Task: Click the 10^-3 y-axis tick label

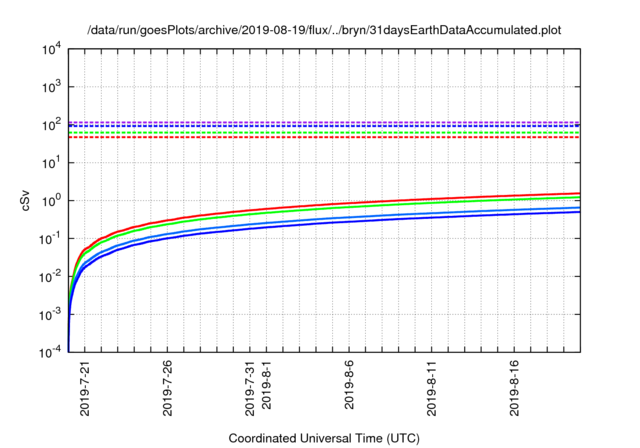Action: click(x=51, y=315)
